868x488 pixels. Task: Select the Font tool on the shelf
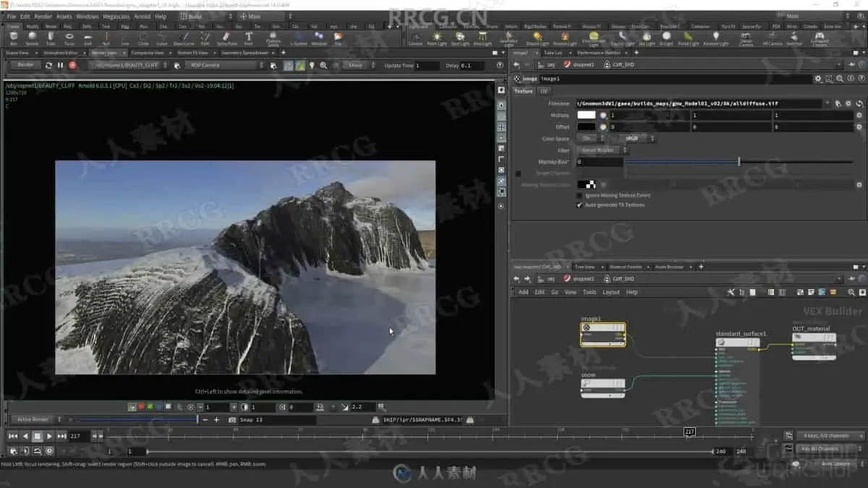(x=249, y=38)
